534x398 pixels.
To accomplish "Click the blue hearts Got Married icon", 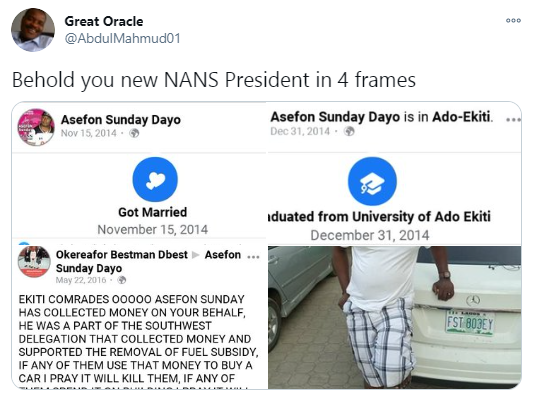I will tap(155, 179).
